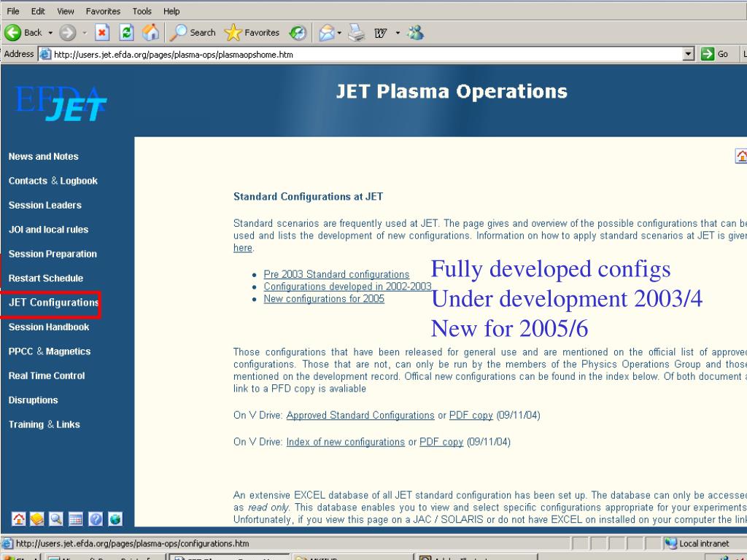Click the Print toolbar icon

356,33
